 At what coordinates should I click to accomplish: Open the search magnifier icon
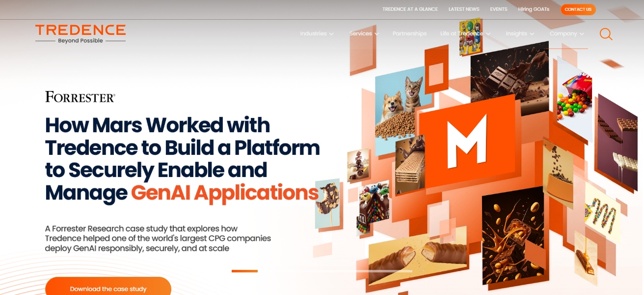click(606, 34)
